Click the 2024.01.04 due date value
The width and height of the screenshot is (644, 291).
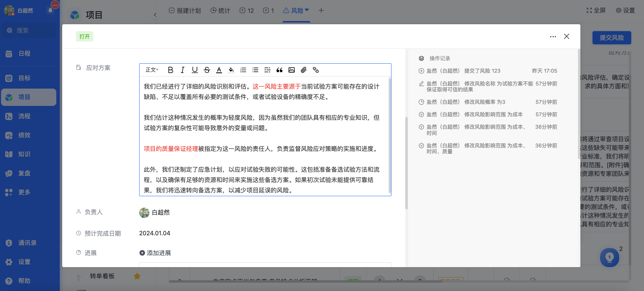(155, 233)
